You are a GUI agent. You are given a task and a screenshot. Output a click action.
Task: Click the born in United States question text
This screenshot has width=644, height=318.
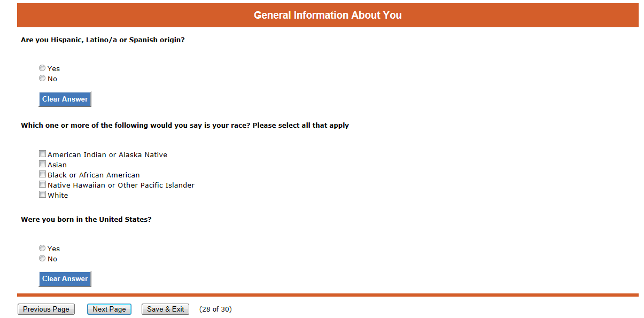[86, 220]
